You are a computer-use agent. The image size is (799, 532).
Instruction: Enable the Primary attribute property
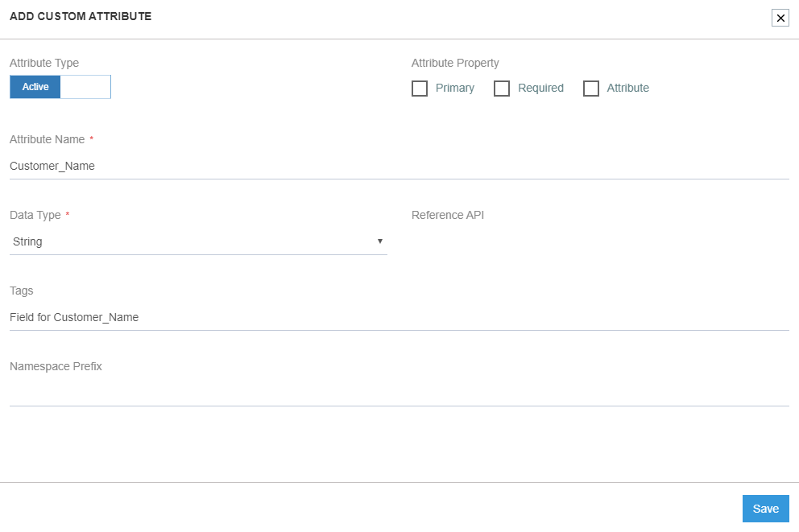coord(420,89)
